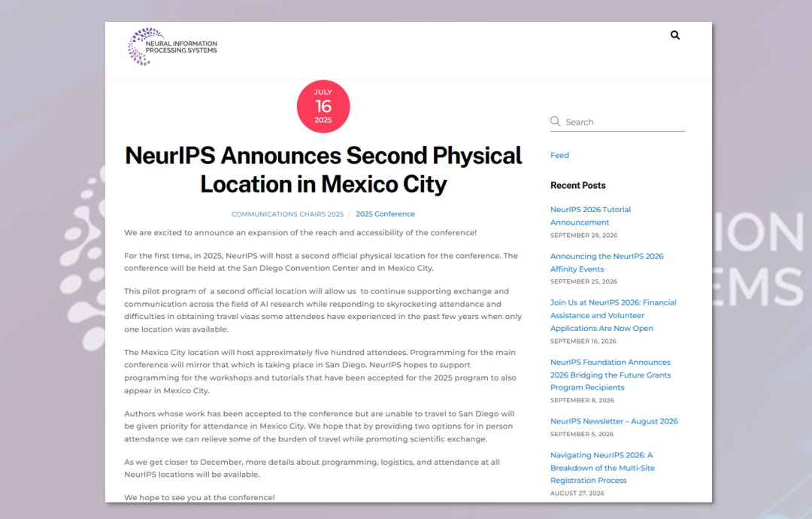The image size is (812, 519).
Task: Click the paragraph starting 'As we get closer to December'
Action: click(x=312, y=469)
